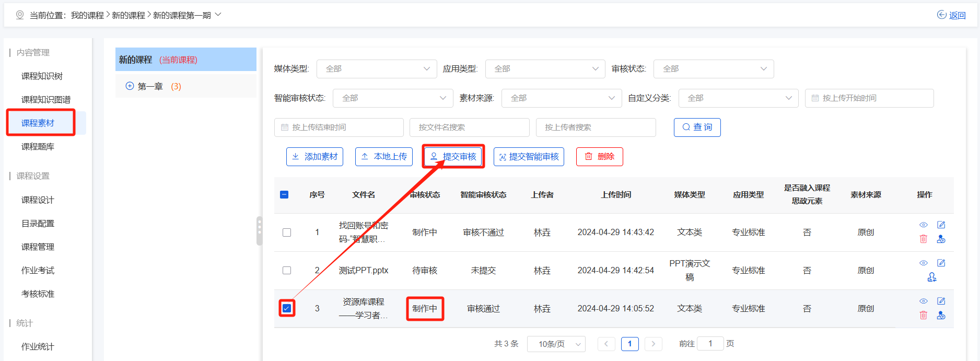Click the 提交审核 button

click(453, 157)
